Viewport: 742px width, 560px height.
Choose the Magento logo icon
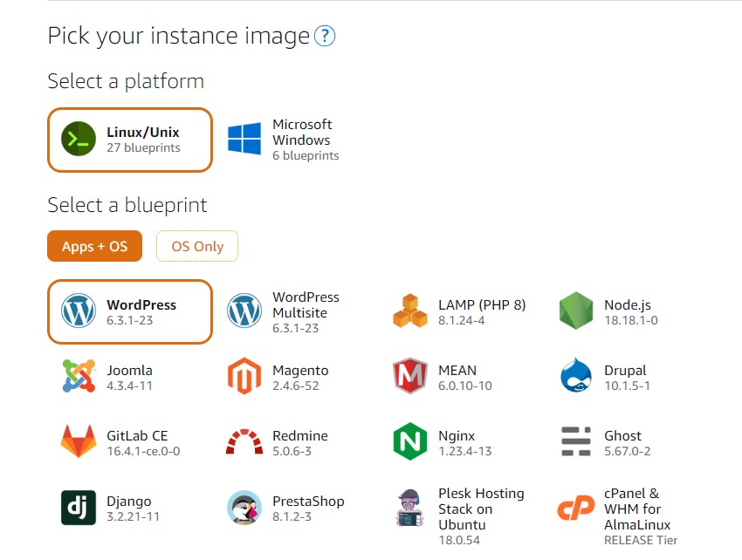click(244, 376)
